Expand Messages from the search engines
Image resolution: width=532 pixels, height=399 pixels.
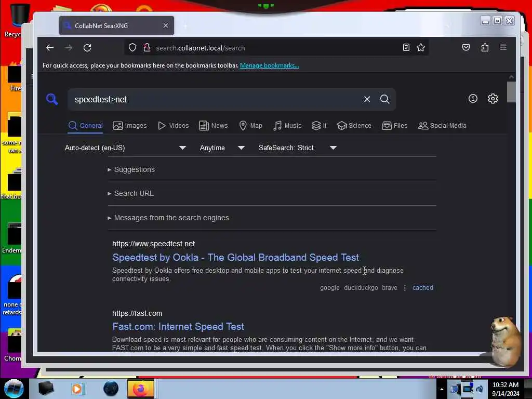click(168, 218)
